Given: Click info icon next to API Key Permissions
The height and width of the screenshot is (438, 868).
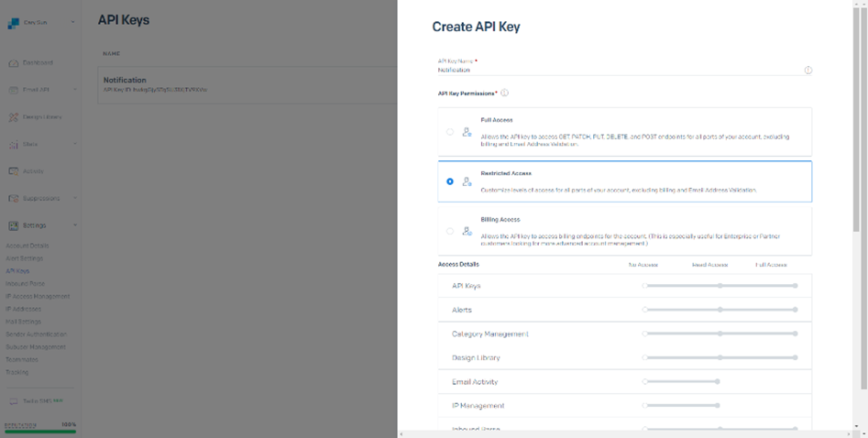Looking at the screenshot, I should point(504,93).
